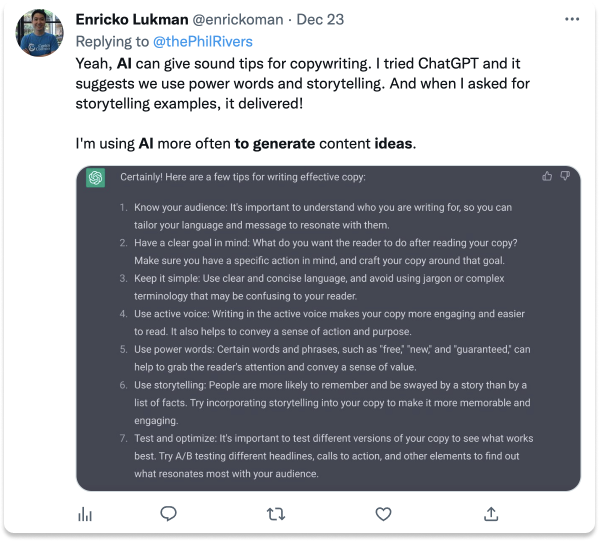Click the 'Replying to' label text
The width and height of the screenshot is (599, 541).
click(x=112, y=42)
